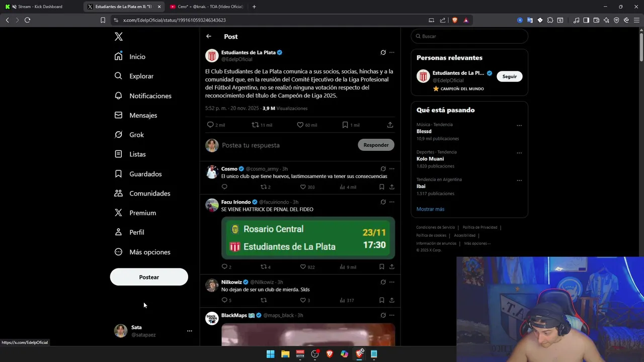
Task: Open options for Kolo Muani trend
Action: coord(519,153)
